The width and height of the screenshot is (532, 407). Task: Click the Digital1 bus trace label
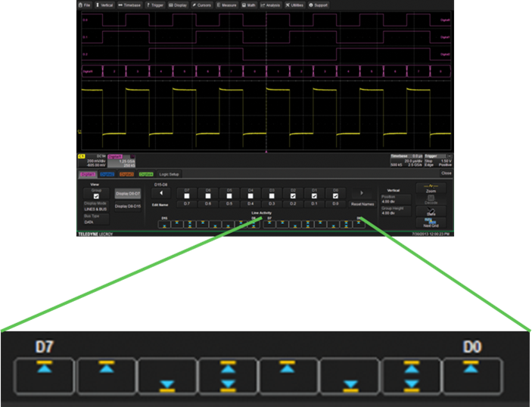(88, 72)
